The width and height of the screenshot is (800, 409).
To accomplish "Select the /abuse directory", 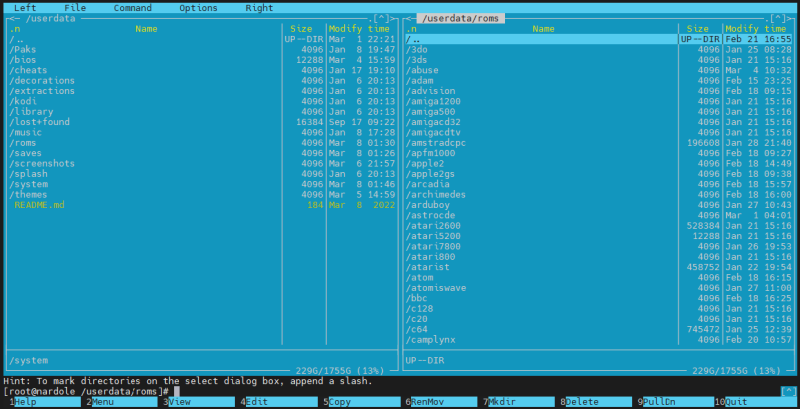I will [598, 70].
